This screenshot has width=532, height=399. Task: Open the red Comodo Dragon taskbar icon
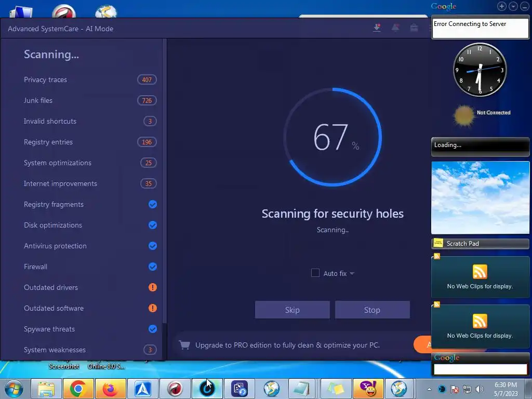(175, 389)
